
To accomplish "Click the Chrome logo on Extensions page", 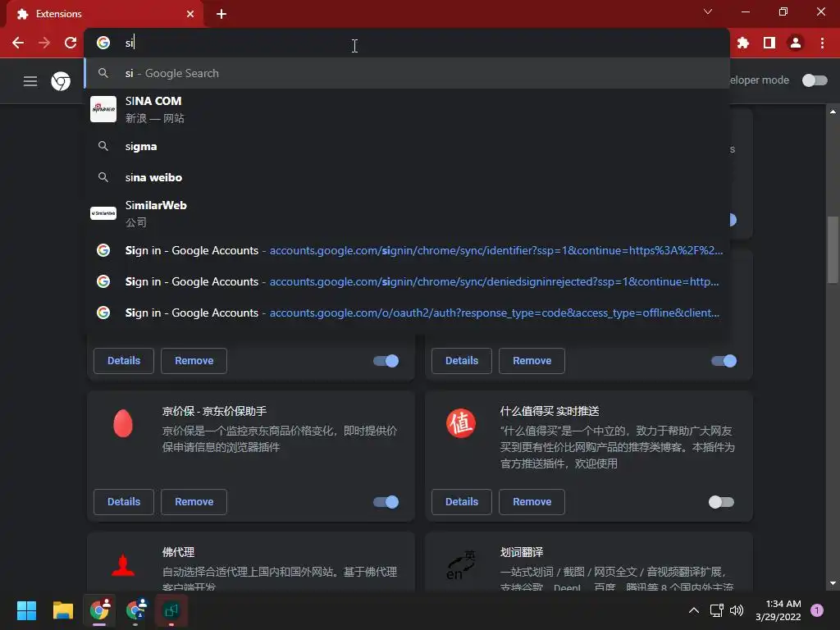I will (61, 81).
